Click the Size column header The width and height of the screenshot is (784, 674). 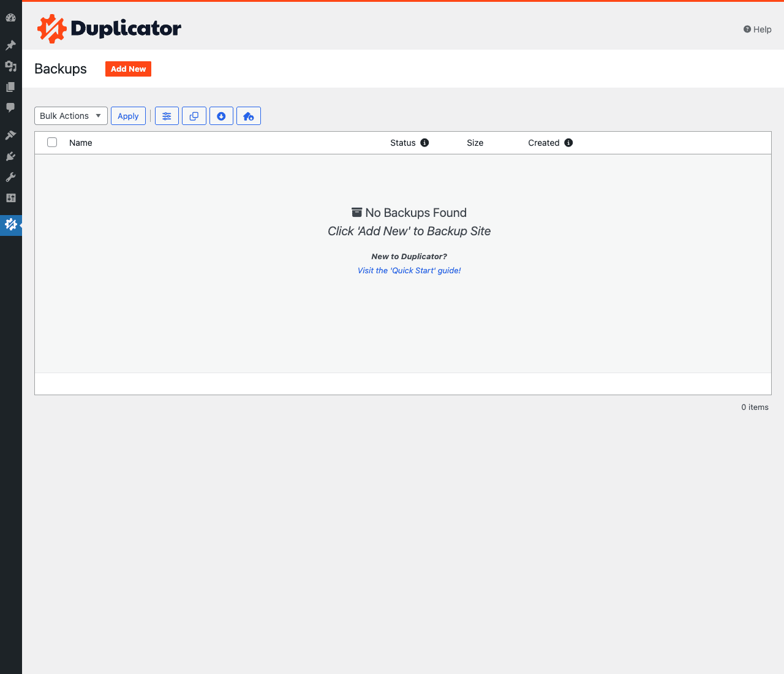point(475,143)
